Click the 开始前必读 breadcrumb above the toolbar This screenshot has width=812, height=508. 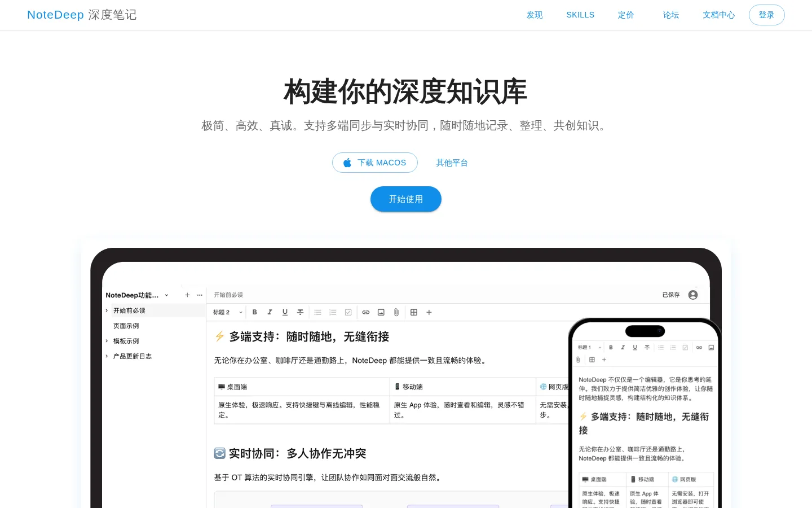click(x=228, y=295)
